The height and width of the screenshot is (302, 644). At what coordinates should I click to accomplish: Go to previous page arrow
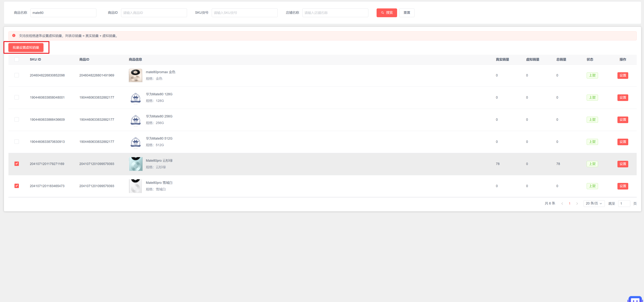click(x=562, y=204)
